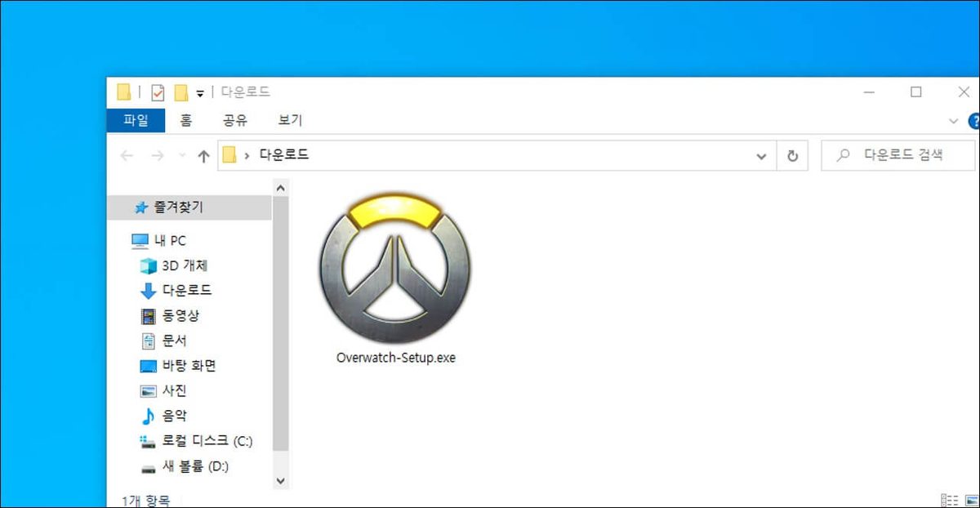
Task: Open 새 볼륨 (D:) drive
Action: click(185, 467)
